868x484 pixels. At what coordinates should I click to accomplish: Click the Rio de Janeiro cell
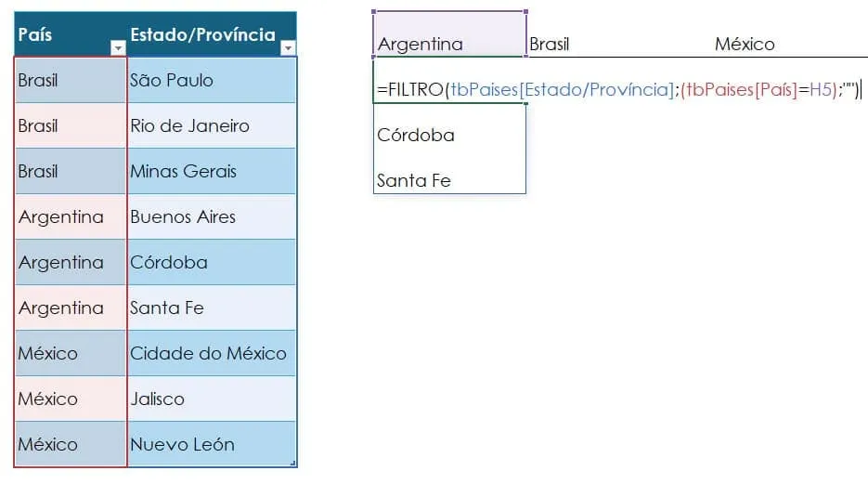pyautogui.click(x=212, y=125)
